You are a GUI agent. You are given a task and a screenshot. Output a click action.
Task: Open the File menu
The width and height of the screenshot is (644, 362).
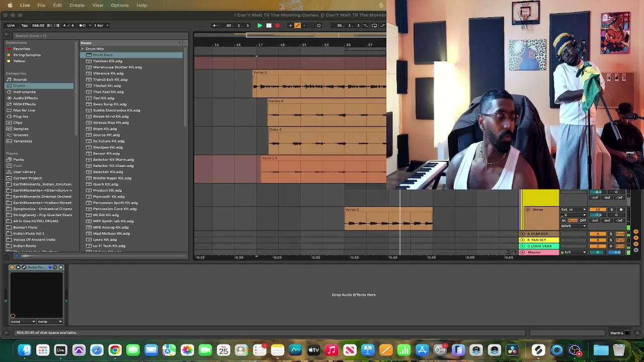point(42,6)
